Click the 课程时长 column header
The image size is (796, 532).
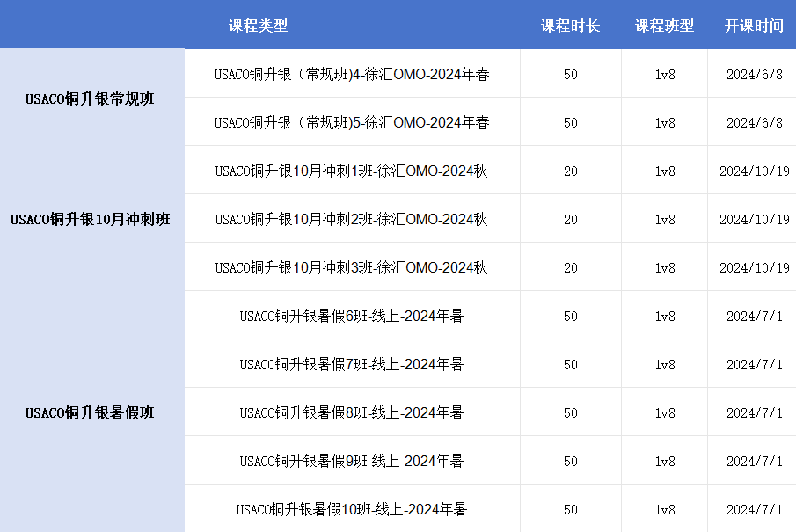pyautogui.click(x=570, y=26)
